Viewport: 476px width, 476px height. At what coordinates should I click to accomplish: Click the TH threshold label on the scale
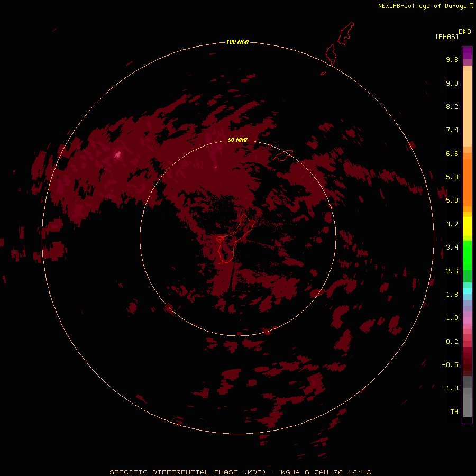click(454, 412)
